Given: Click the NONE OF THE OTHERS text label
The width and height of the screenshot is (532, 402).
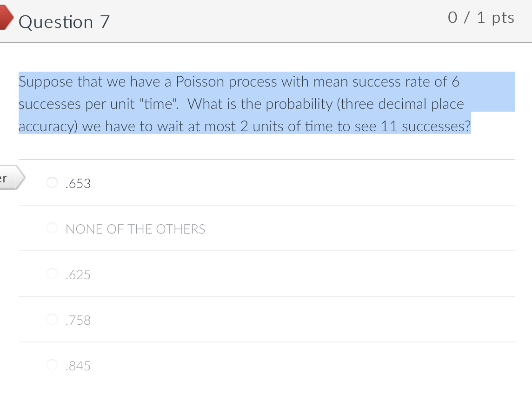Looking at the screenshot, I should tap(135, 229).
